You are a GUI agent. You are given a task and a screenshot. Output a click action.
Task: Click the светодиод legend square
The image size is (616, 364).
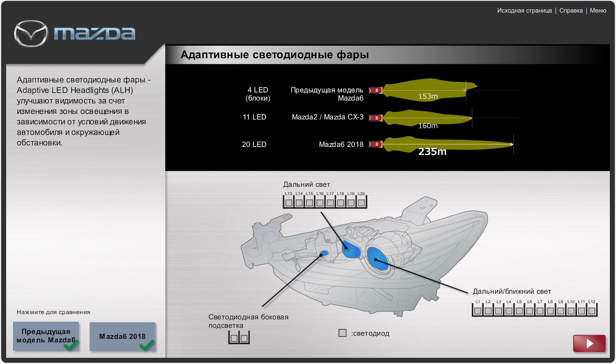coord(342,333)
